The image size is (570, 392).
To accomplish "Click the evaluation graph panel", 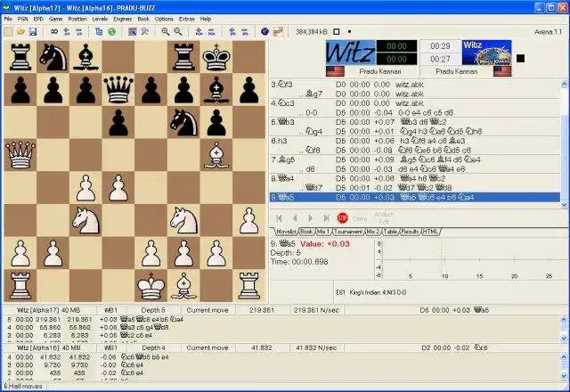I will point(469,259).
